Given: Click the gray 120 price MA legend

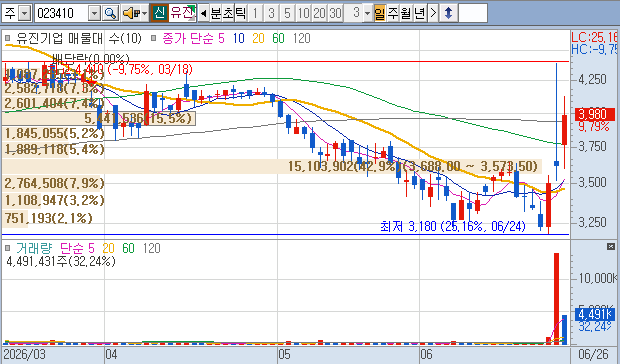Looking at the screenshot, I should (x=302, y=38).
